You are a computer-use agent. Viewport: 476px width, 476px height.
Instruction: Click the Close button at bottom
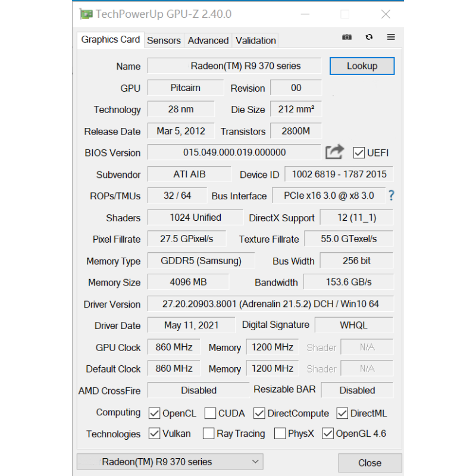point(369,463)
